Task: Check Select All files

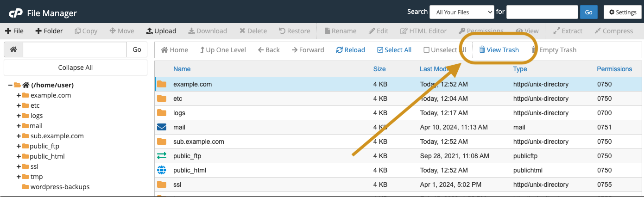Action: (394, 50)
